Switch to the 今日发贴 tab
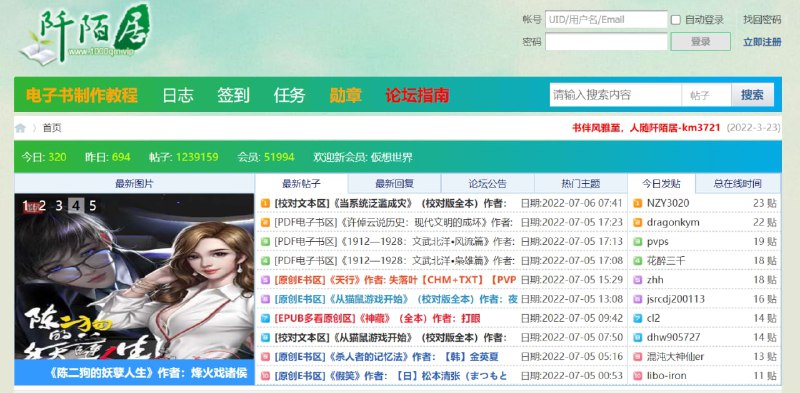This screenshot has width=800, height=393. click(661, 184)
